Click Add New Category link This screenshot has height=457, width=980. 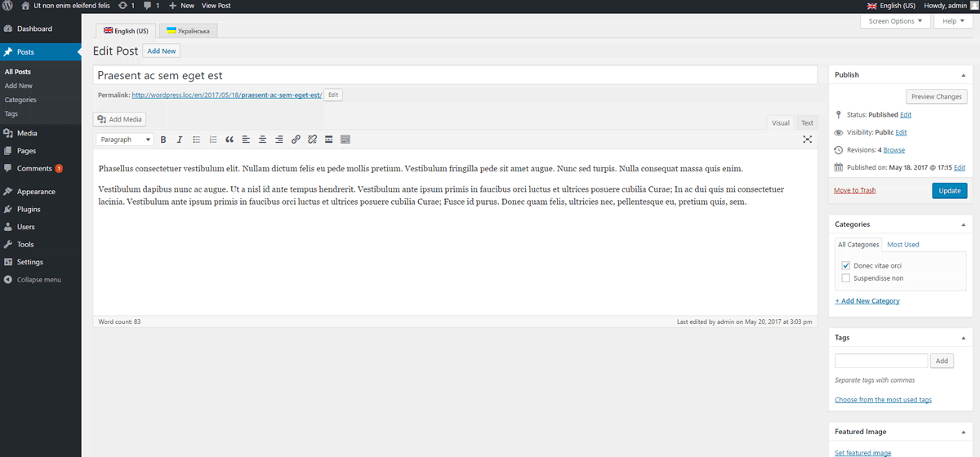pos(867,300)
